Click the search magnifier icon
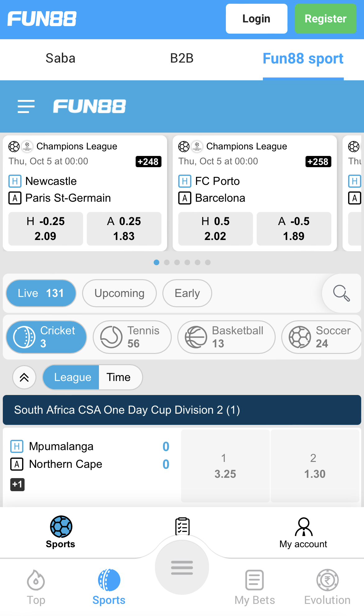 (341, 293)
